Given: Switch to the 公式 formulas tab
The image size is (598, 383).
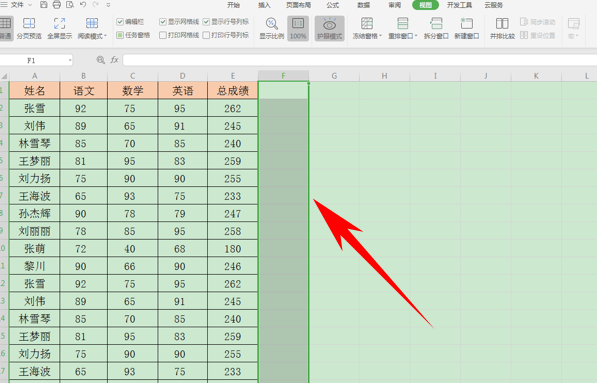Looking at the screenshot, I should (x=333, y=5).
